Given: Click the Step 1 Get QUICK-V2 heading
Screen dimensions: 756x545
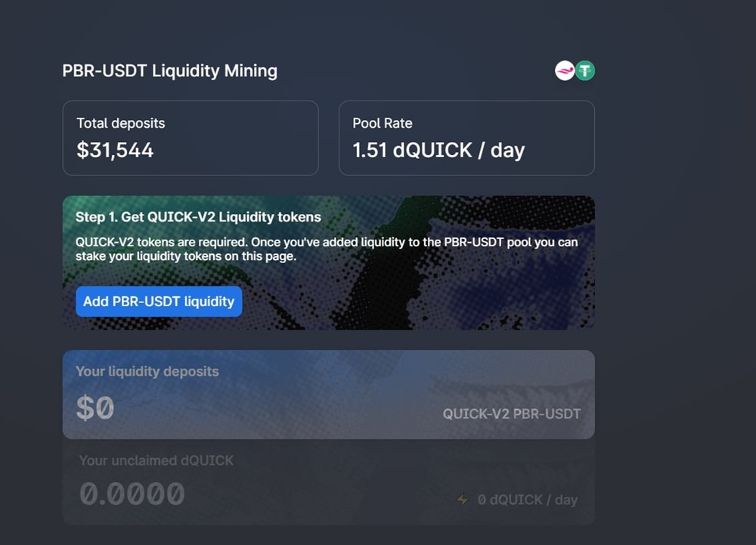Looking at the screenshot, I should pos(198,217).
